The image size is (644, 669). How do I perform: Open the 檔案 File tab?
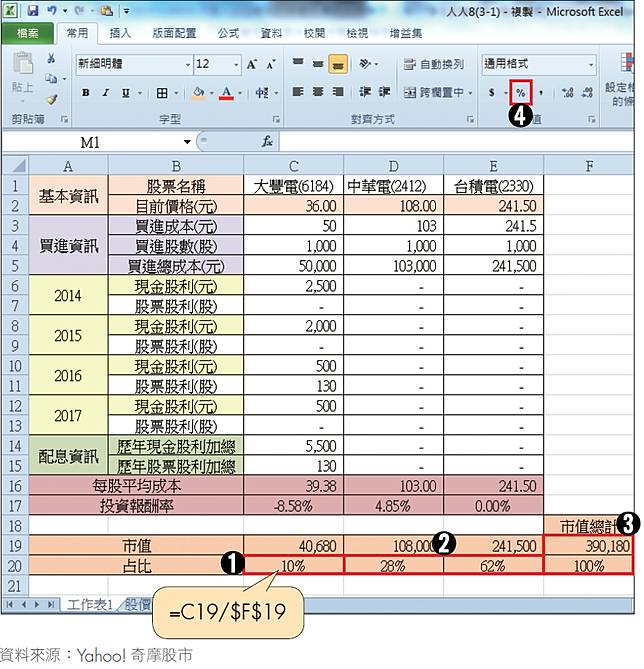(28, 33)
